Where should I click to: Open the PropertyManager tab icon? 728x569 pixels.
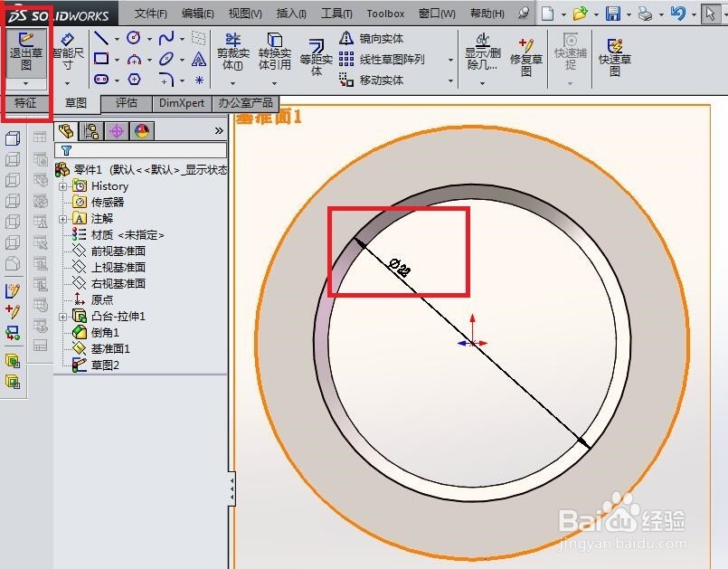[x=91, y=131]
